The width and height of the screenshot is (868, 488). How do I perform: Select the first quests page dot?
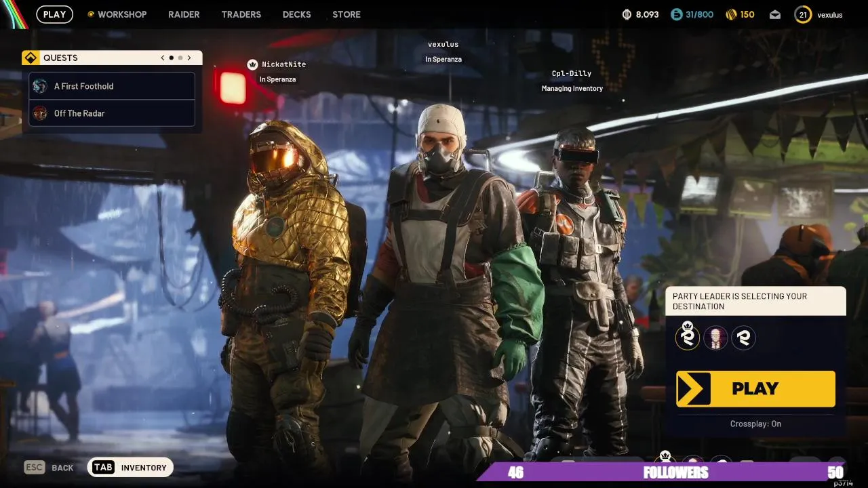172,58
